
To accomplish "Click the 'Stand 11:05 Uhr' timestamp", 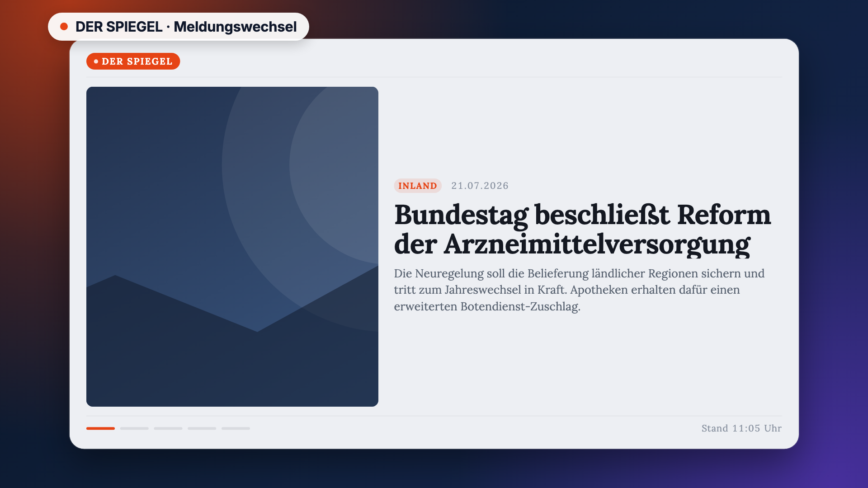I will coord(741,428).
